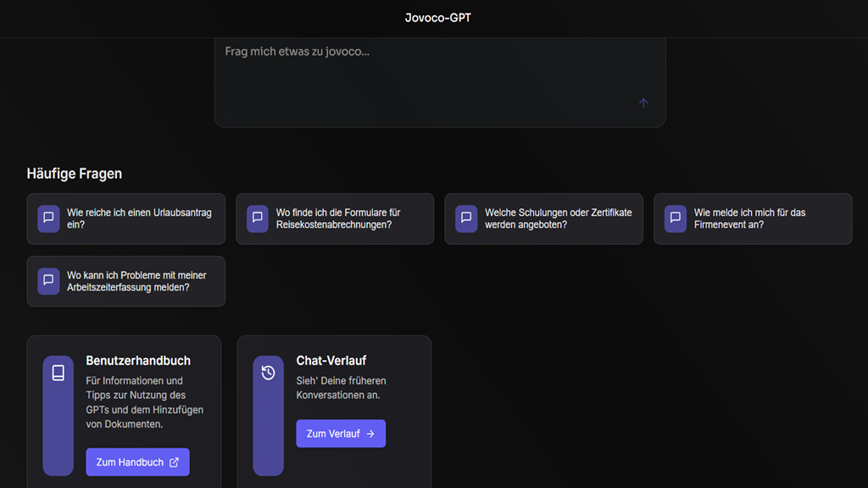This screenshot has width=868, height=488.
Task: Click the book icon on Benutzerhandbuch card
Action: tap(58, 373)
